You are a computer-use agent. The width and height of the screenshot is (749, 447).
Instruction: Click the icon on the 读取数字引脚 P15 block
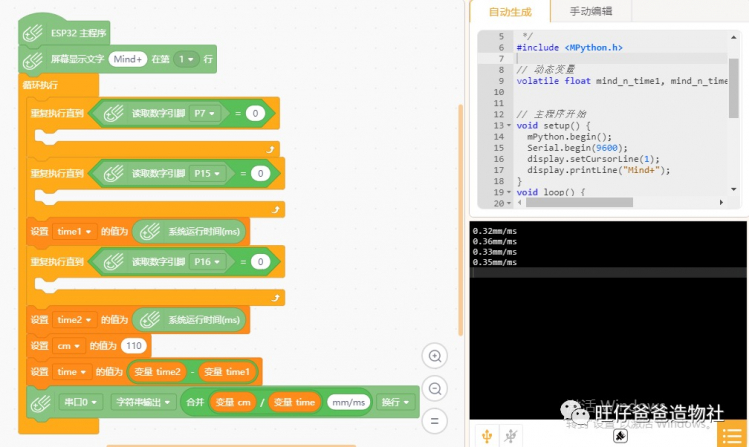[113, 174]
